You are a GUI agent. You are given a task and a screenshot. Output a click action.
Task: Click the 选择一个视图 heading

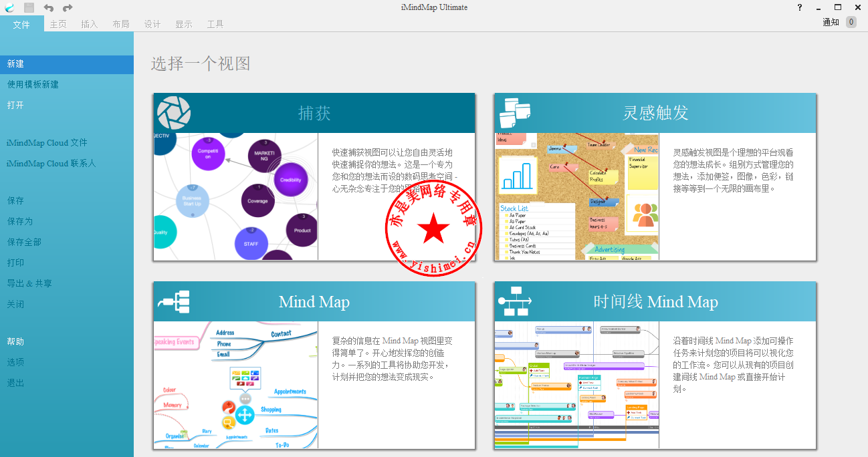201,64
